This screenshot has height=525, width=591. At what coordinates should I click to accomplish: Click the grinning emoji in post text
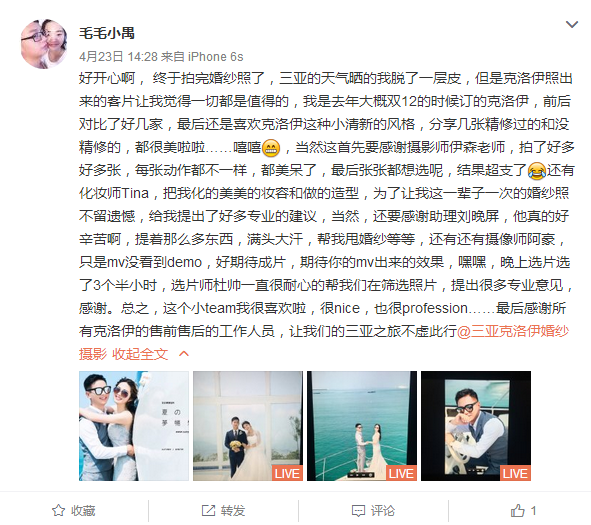pos(271,148)
